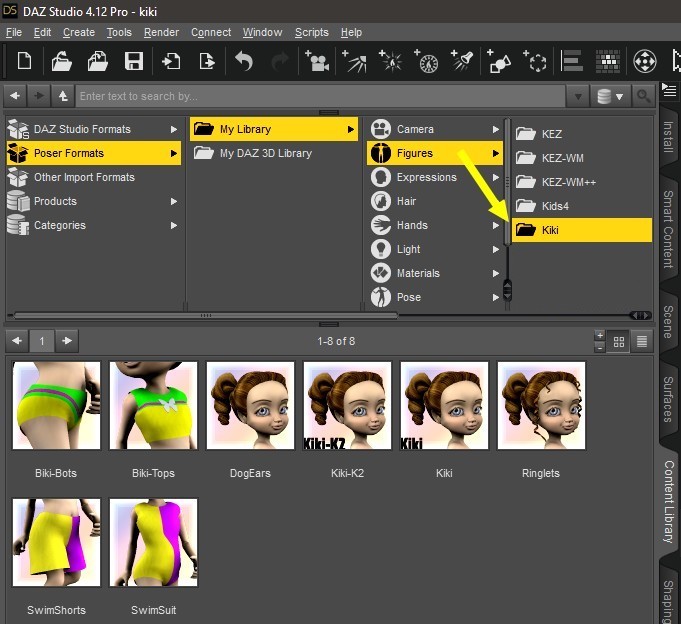This screenshot has width=681, height=624.
Task: Go forward in content library navigation
Action: (x=39, y=96)
